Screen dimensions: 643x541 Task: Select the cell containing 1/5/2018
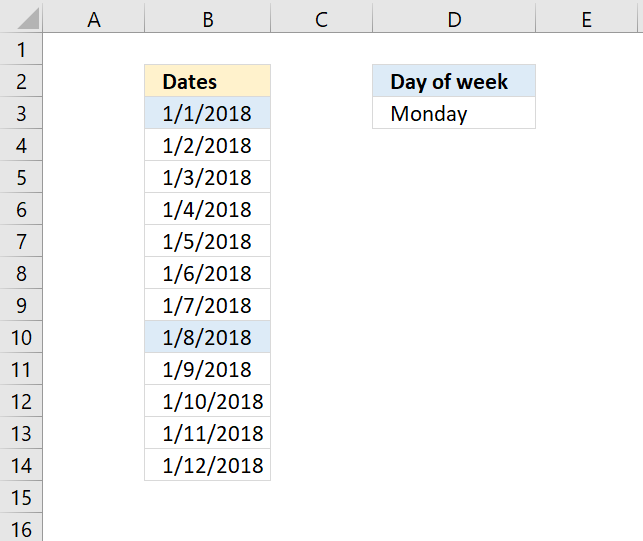(207, 241)
